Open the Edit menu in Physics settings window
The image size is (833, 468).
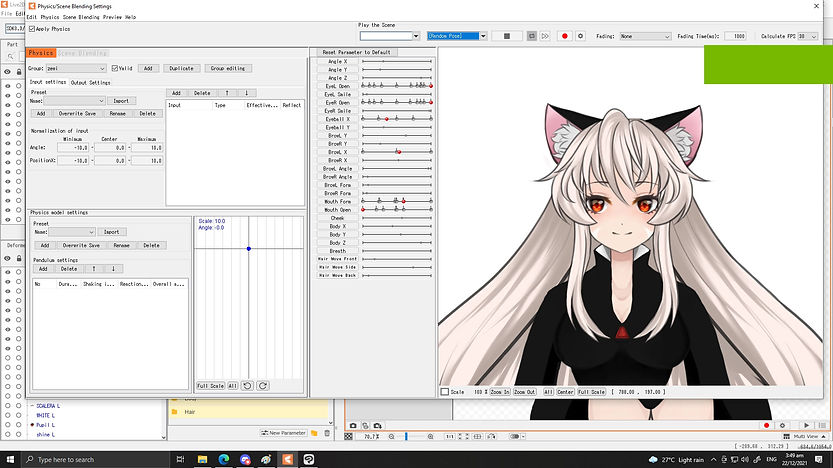coord(32,17)
